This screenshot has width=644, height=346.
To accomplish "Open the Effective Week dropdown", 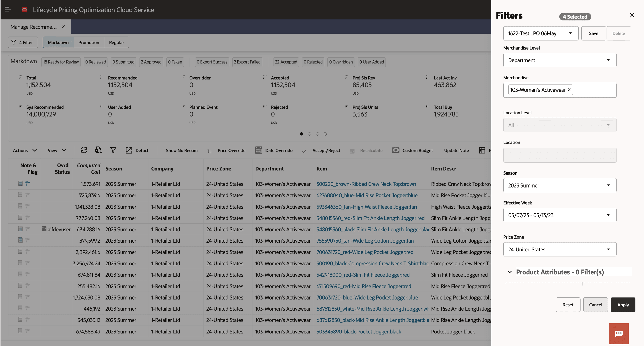I will click(559, 215).
